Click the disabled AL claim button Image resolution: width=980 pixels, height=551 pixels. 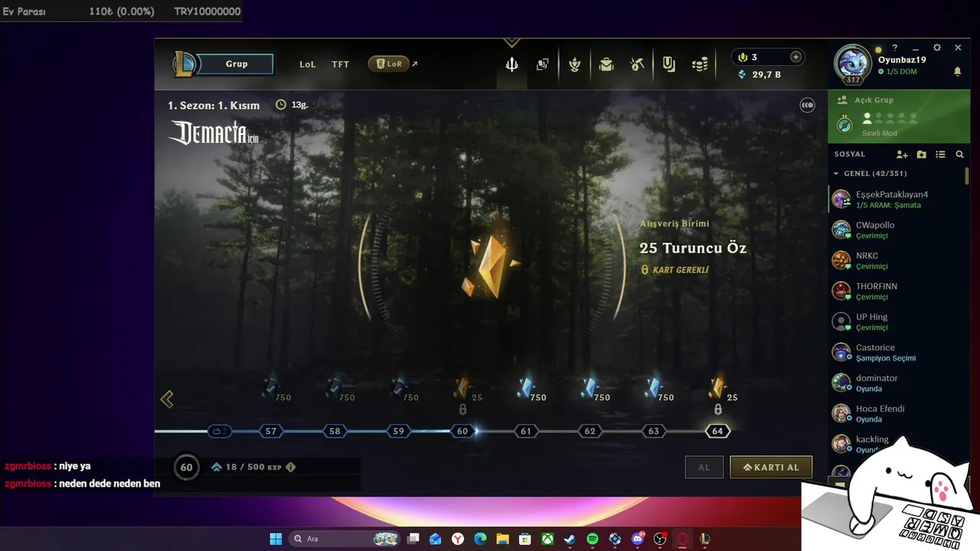tap(704, 467)
